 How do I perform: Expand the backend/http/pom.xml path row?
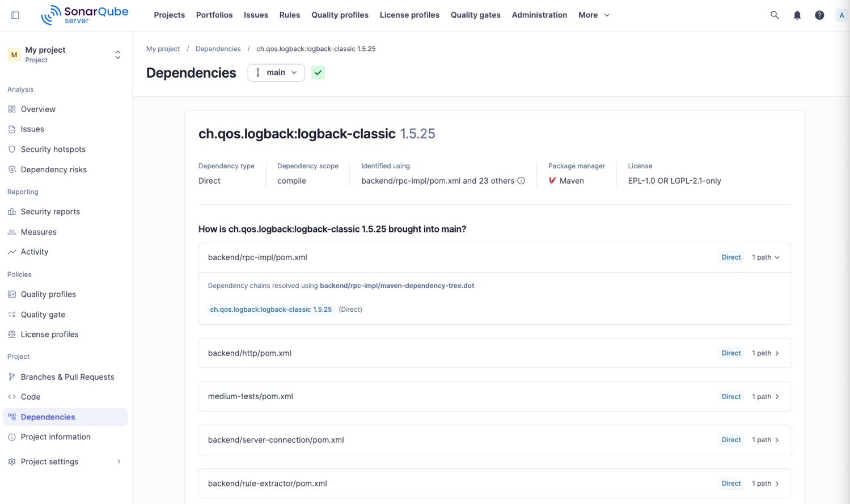point(766,353)
